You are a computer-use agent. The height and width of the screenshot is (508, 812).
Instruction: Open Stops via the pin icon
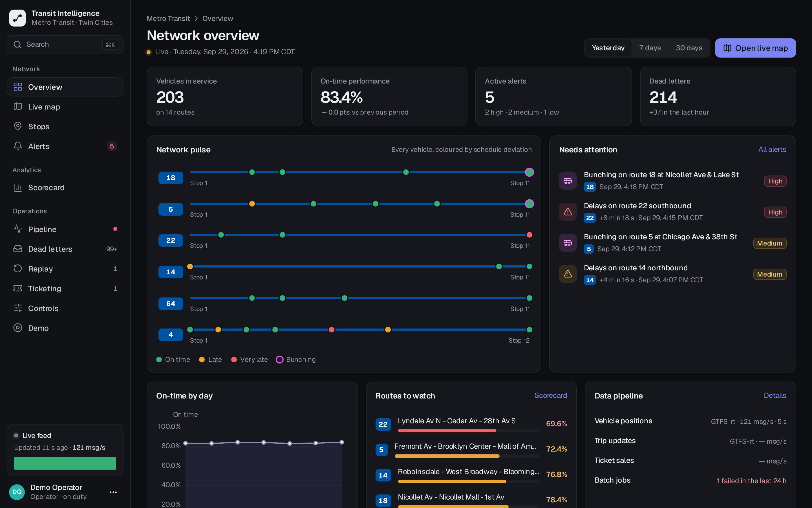pyautogui.click(x=18, y=126)
